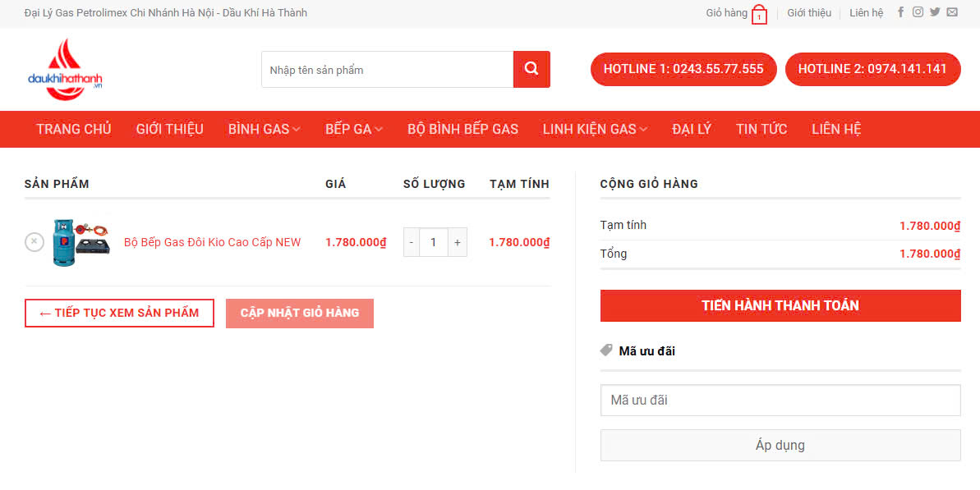Decrease quantity with the minus button
The width and height of the screenshot is (980, 490).
point(412,242)
